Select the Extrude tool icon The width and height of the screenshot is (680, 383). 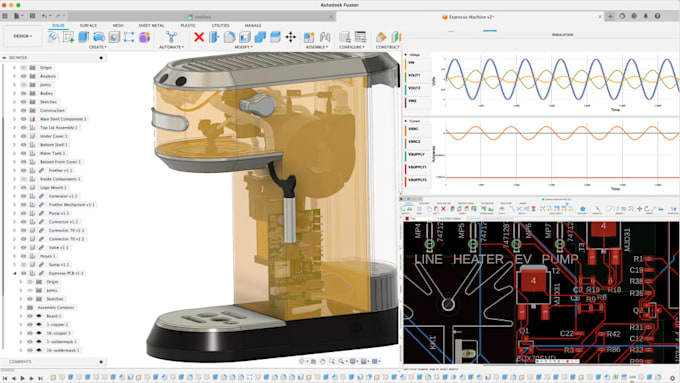coord(84,37)
